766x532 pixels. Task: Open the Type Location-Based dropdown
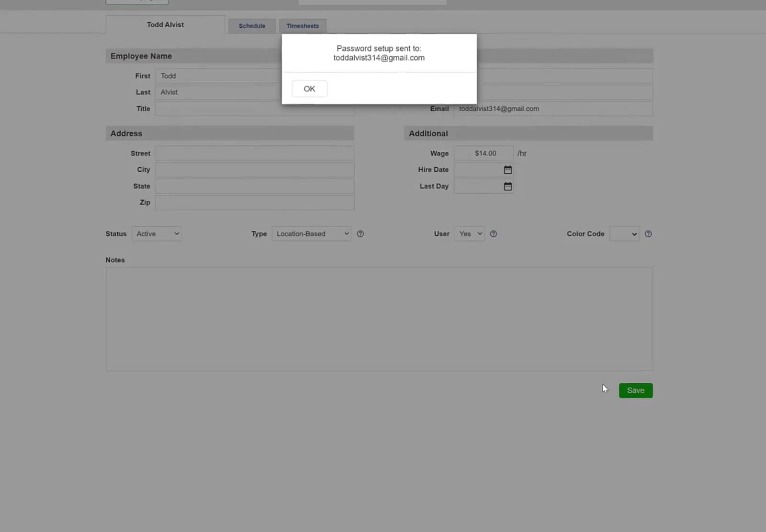coord(312,234)
